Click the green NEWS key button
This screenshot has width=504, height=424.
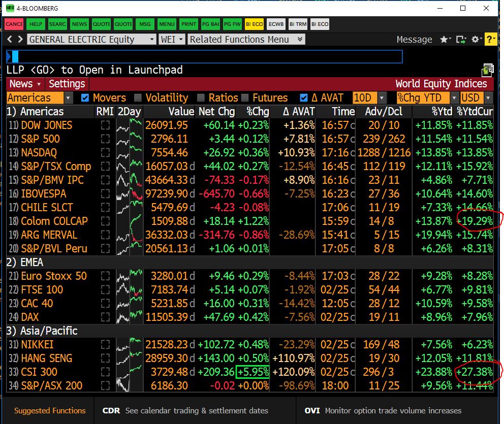(x=79, y=24)
